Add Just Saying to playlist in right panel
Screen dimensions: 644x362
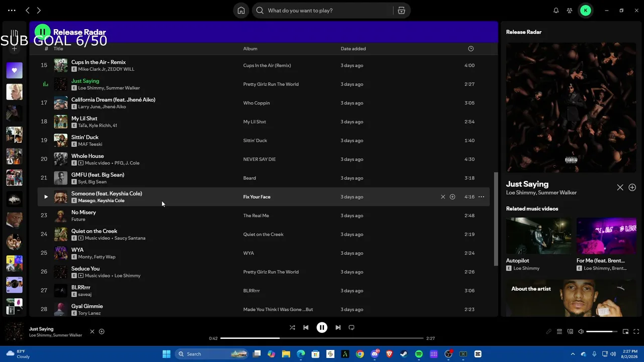632,188
